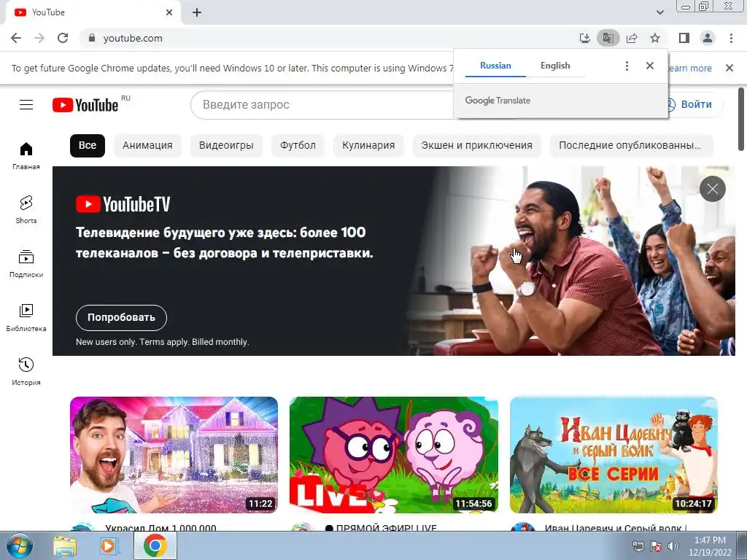
Task: Close the YouTube TV banner
Action: (712, 189)
